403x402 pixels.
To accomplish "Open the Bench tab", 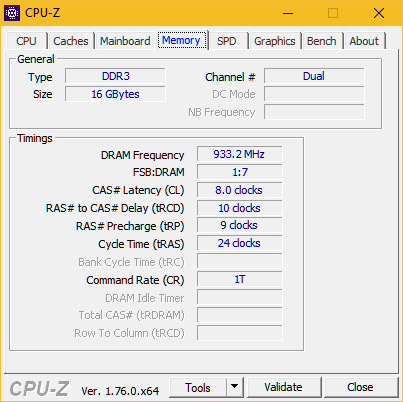I will [322, 41].
